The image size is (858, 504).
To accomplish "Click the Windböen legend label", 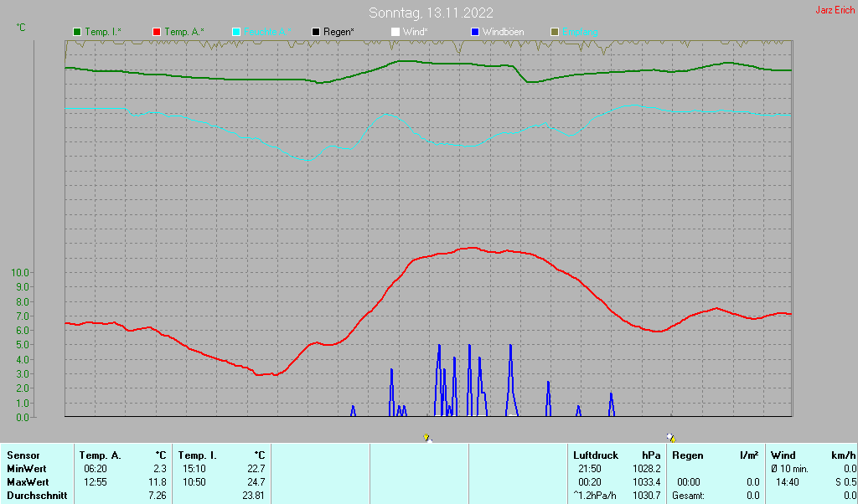I will point(504,33).
